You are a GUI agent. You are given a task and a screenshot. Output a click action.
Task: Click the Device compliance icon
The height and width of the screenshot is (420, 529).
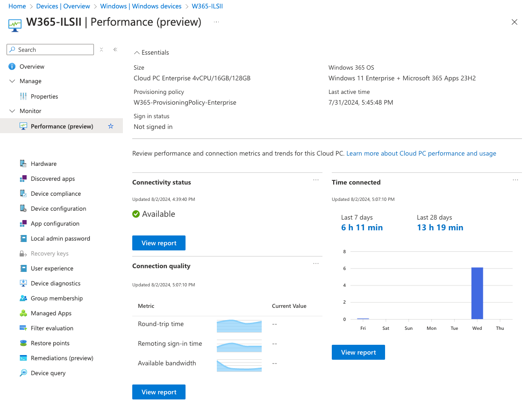click(x=23, y=193)
